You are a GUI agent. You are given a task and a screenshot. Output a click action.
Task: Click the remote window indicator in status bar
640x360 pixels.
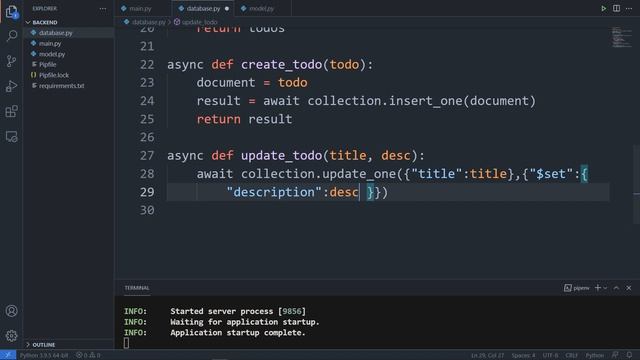point(8,355)
